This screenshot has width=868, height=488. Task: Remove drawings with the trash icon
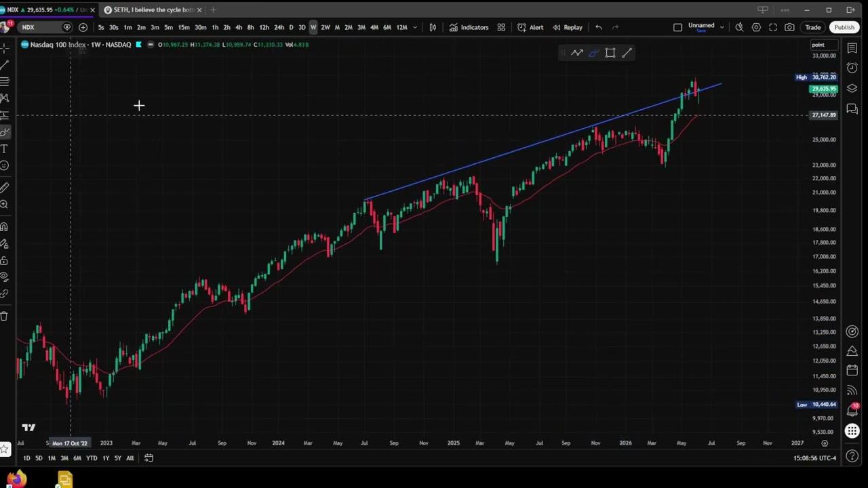tap(4, 317)
